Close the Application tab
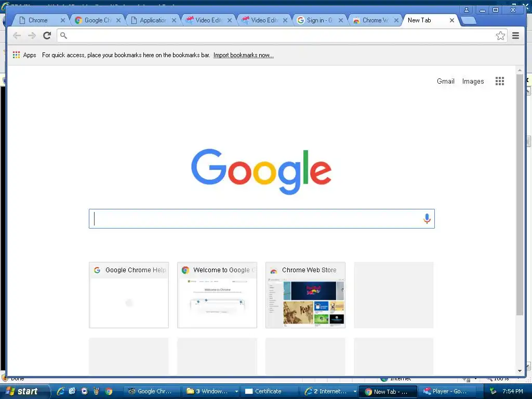532x399 pixels. (174, 20)
